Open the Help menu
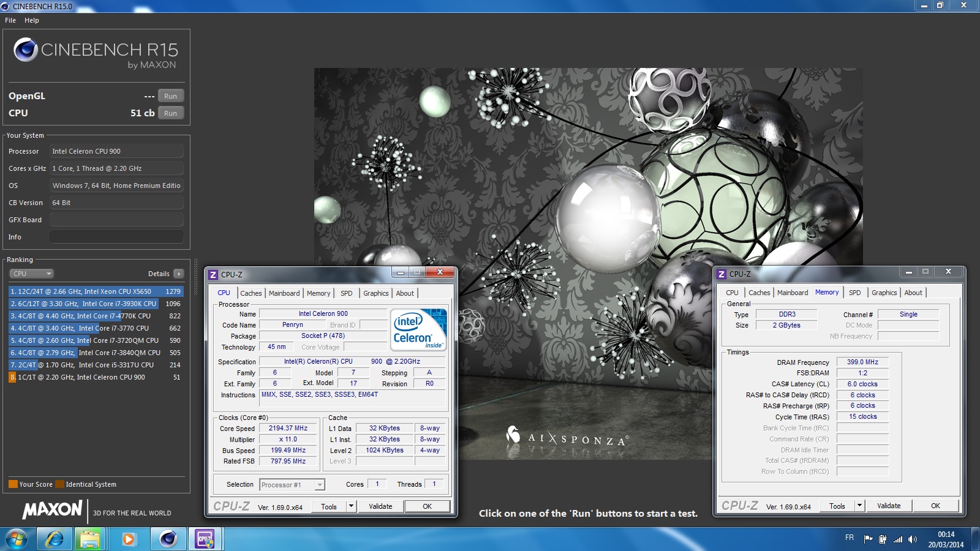980x551 pixels. pyautogui.click(x=32, y=20)
